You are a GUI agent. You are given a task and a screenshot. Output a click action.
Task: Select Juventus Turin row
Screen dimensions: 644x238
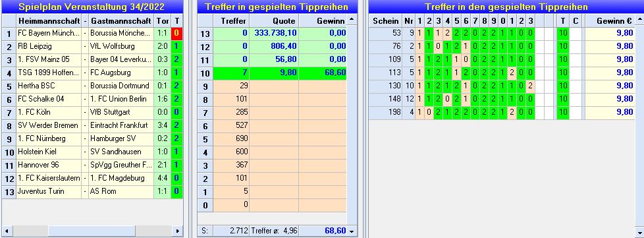pyautogui.click(x=92, y=191)
